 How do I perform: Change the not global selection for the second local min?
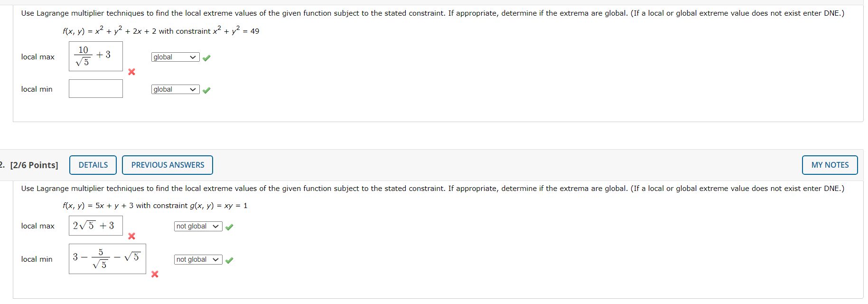coord(197,259)
